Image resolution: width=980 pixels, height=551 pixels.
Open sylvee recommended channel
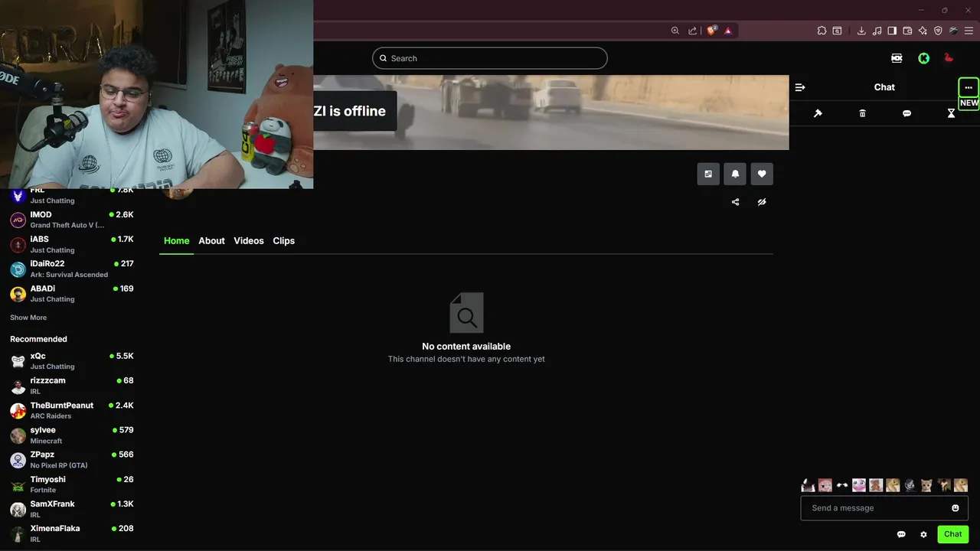coord(72,435)
